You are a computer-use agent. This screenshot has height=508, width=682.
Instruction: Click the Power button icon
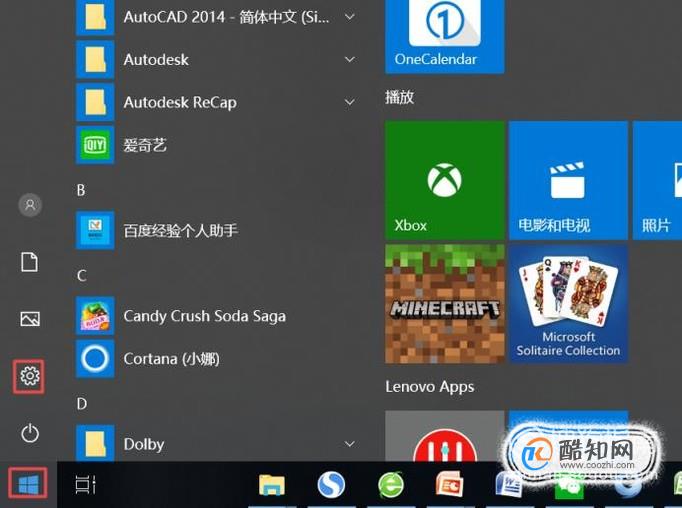click(30, 433)
